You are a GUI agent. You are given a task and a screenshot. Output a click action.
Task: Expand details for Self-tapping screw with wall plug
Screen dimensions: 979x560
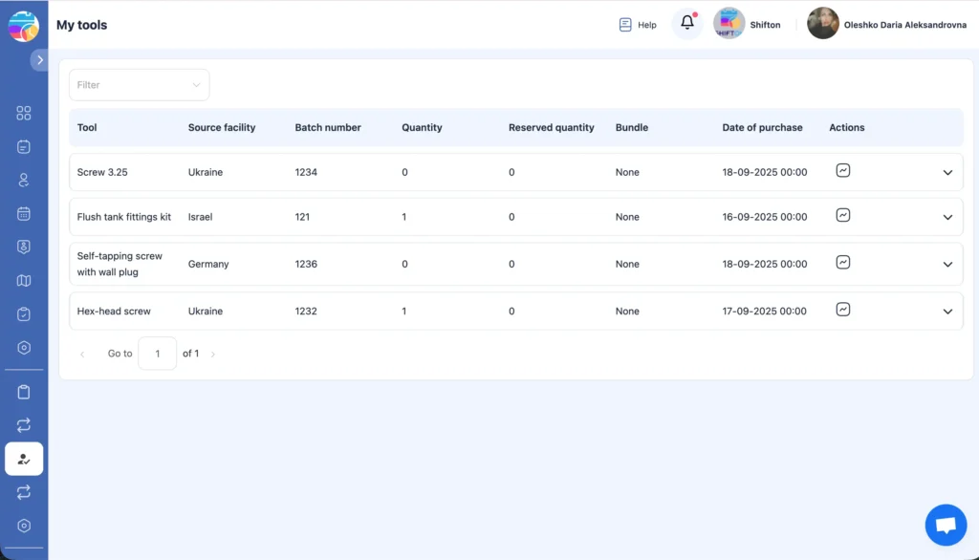[947, 264]
